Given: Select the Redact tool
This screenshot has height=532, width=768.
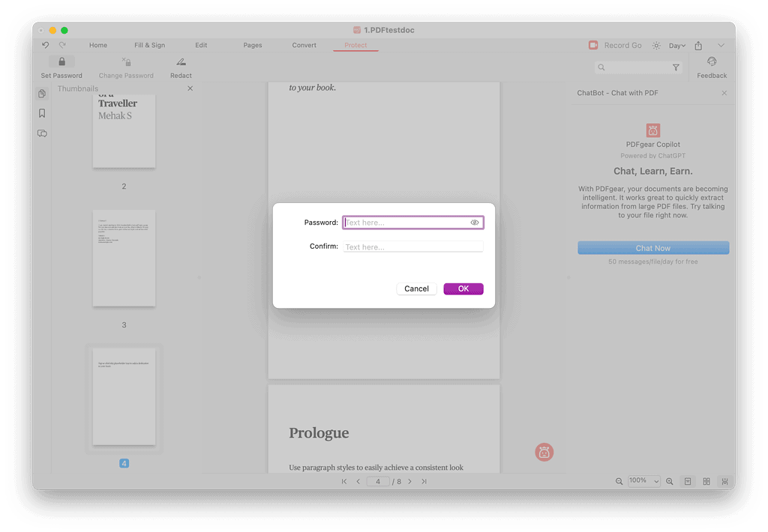Looking at the screenshot, I should [181, 63].
